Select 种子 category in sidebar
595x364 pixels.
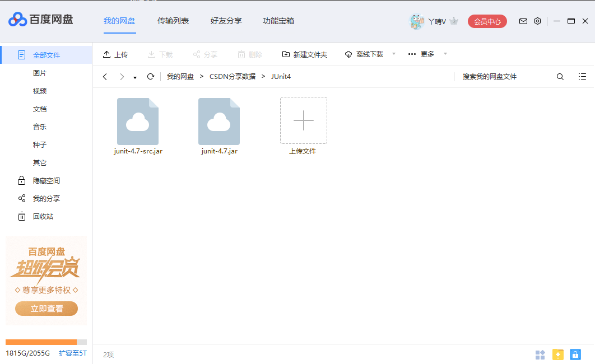pos(39,145)
